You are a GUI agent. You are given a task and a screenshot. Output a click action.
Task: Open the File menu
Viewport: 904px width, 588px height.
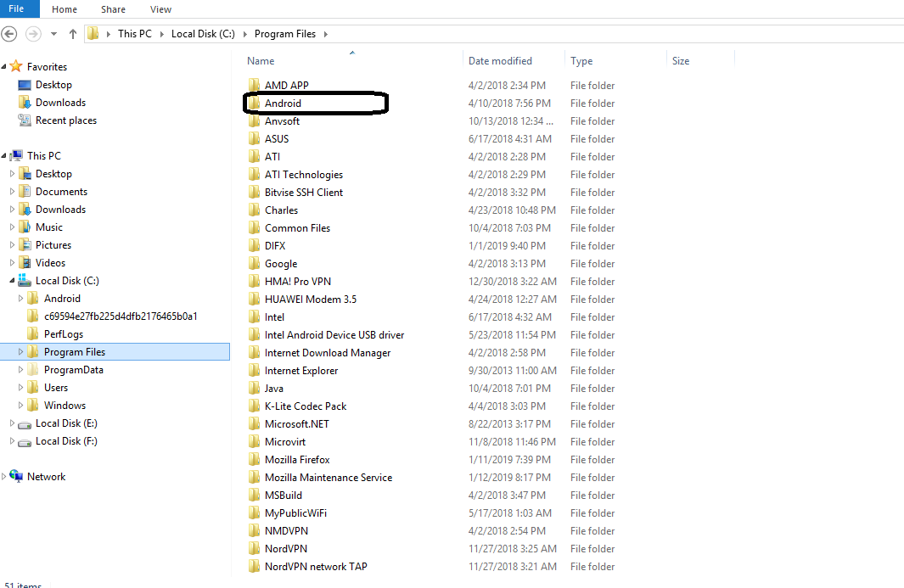point(19,9)
